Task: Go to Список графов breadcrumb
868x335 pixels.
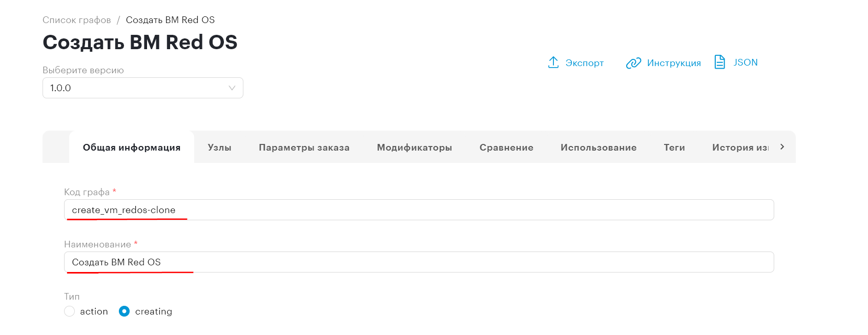Action: pos(77,20)
